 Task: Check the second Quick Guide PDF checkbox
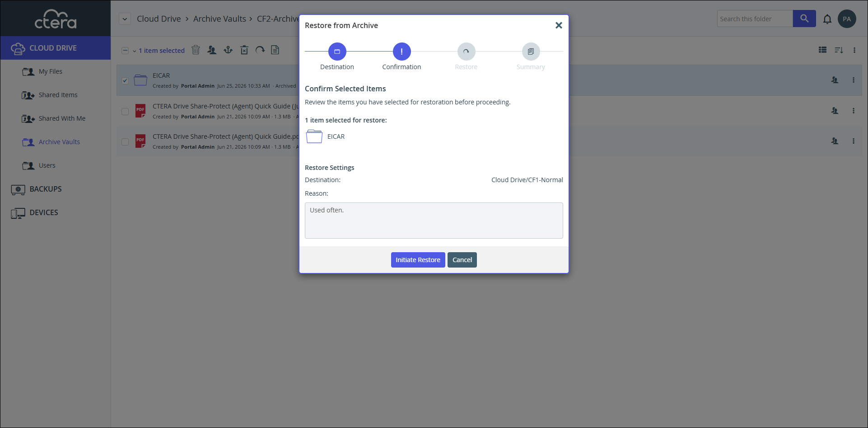[x=125, y=142]
